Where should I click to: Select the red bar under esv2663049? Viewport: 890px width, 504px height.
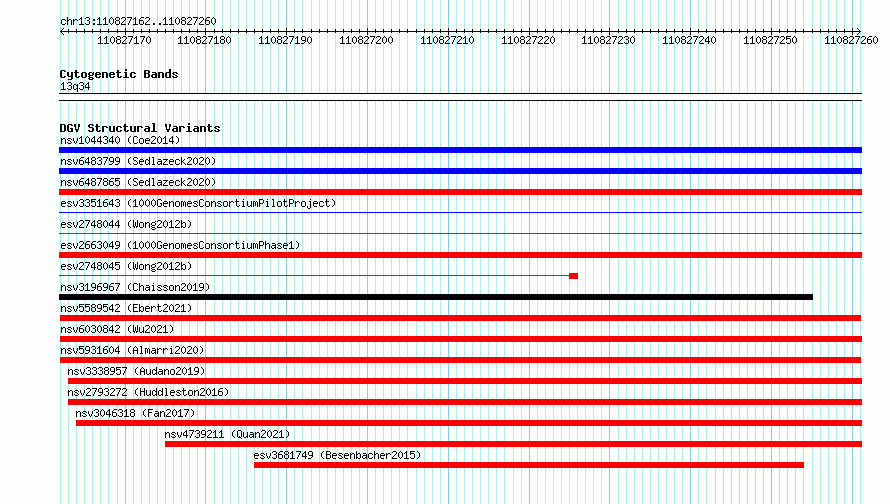460,255
